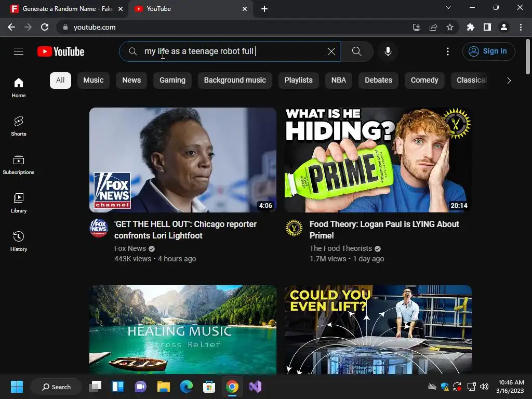Open a new browser tab

coord(264,9)
